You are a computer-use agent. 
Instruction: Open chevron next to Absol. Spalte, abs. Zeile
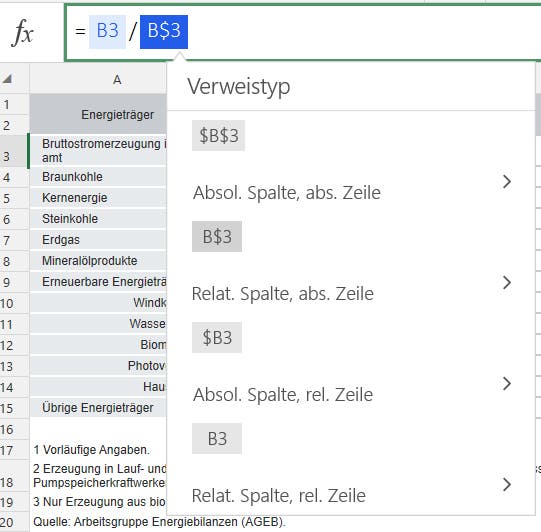click(x=506, y=182)
